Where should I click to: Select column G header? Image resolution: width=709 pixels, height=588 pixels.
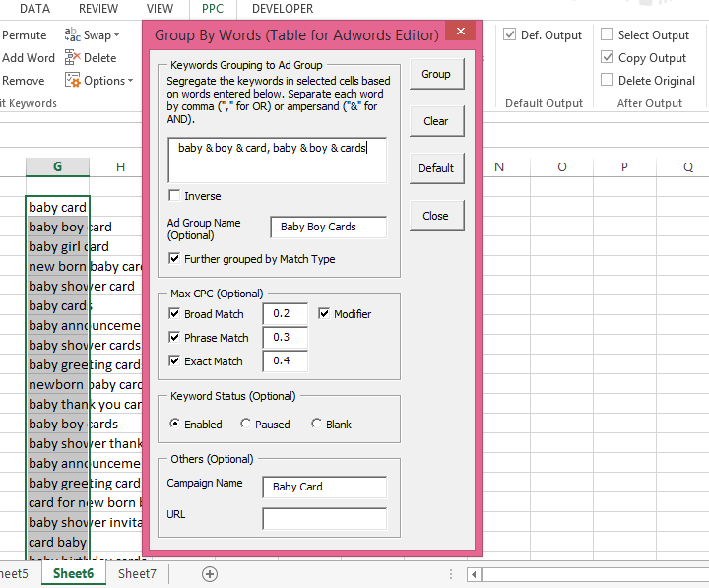(57, 166)
